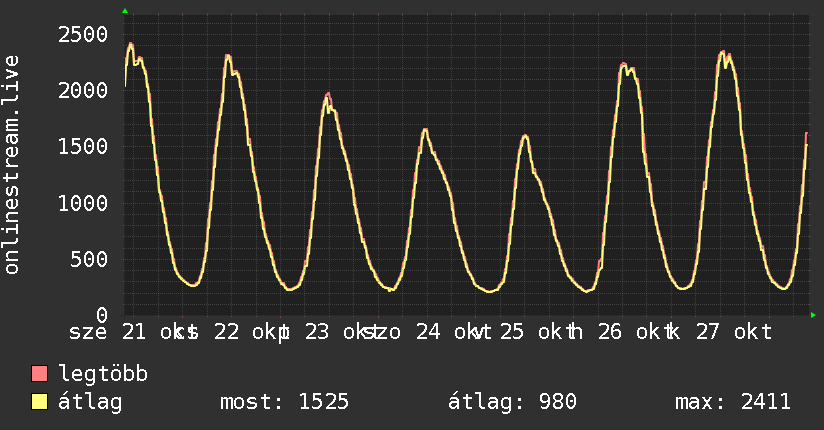Click the green arrow ending the x-axis

click(x=813, y=315)
